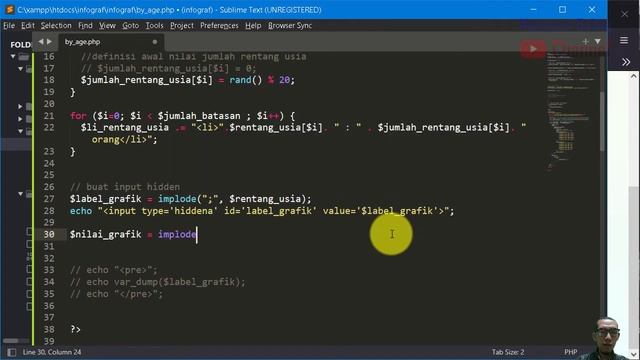Click line number 21 in gutter
This screenshot has width=640, height=360.
click(x=49, y=116)
